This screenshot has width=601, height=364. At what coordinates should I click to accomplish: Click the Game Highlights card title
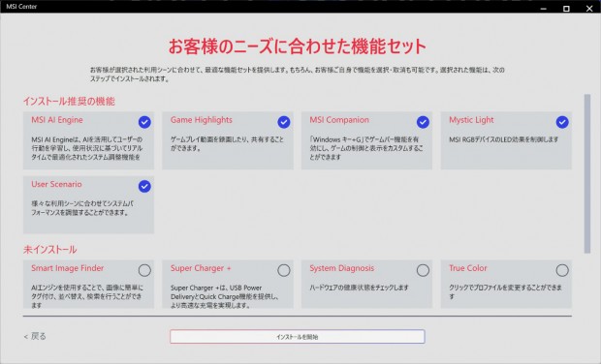click(x=202, y=120)
